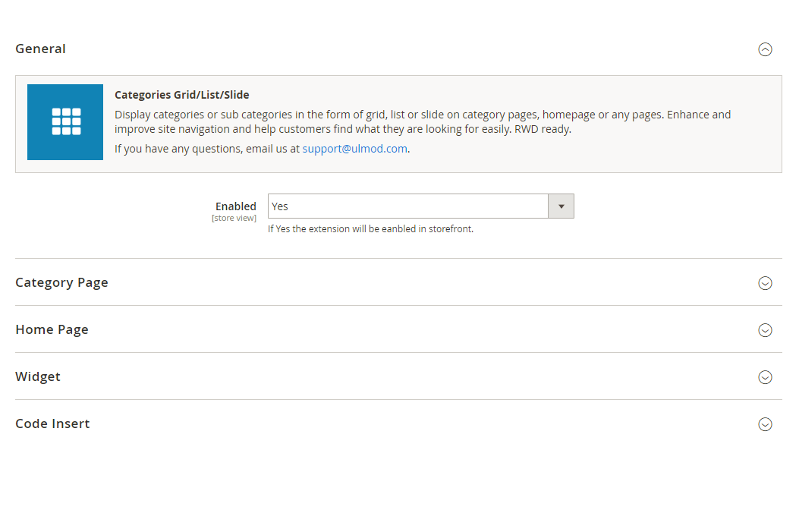This screenshot has height=532, width=799.
Task: Click the 'If you have any questions' text
Action: pyautogui.click(x=206, y=149)
